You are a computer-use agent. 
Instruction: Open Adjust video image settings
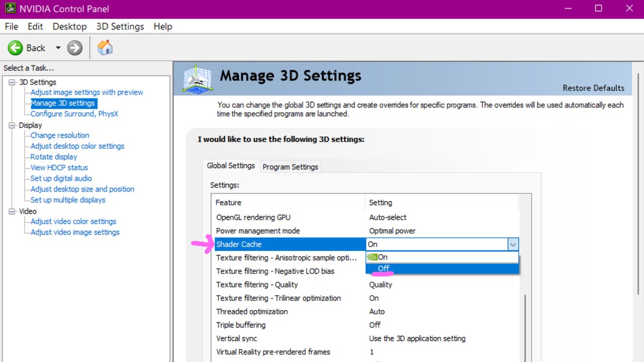tap(75, 232)
